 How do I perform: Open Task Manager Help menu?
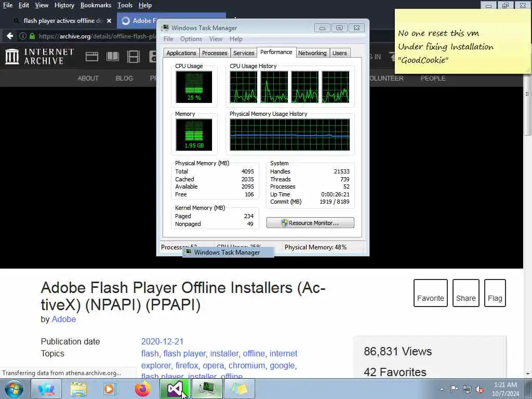click(236, 38)
